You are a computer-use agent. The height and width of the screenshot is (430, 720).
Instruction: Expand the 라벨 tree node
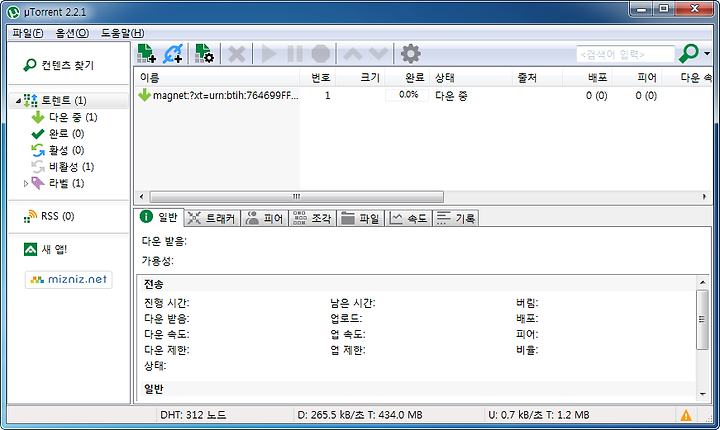coord(26,183)
